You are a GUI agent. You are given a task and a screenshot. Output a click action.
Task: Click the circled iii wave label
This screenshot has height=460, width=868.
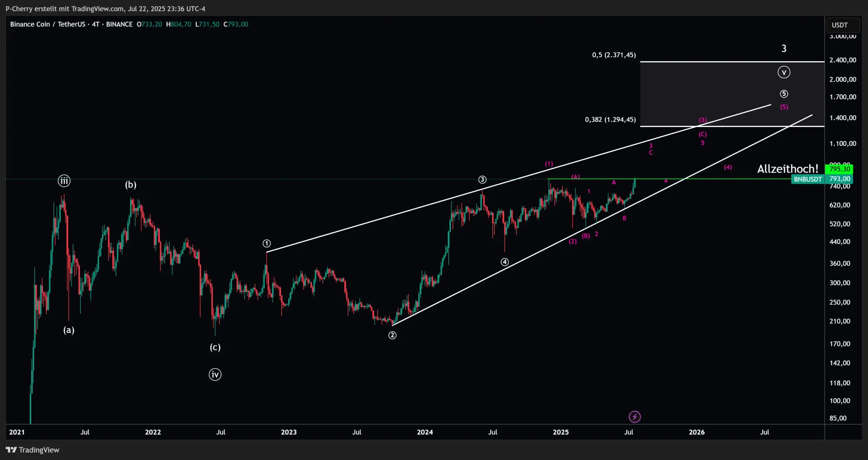[x=64, y=181]
